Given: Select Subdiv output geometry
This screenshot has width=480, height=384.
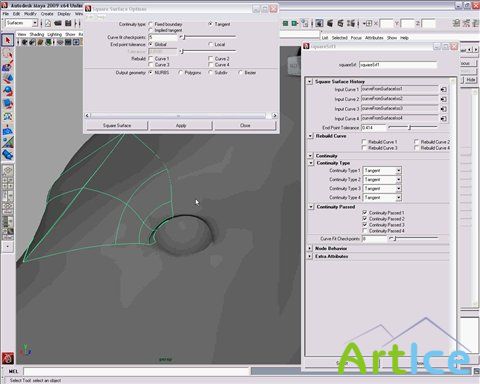Looking at the screenshot, I should pos(210,72).
